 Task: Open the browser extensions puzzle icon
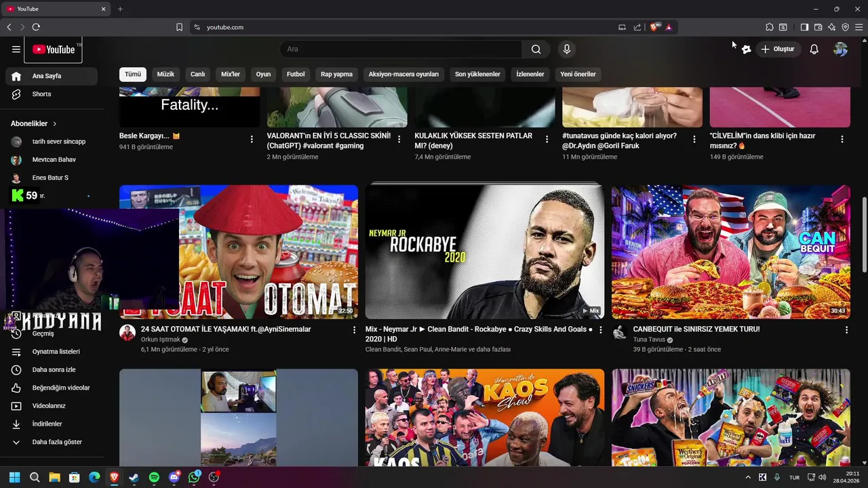click(x=769, y=27)
